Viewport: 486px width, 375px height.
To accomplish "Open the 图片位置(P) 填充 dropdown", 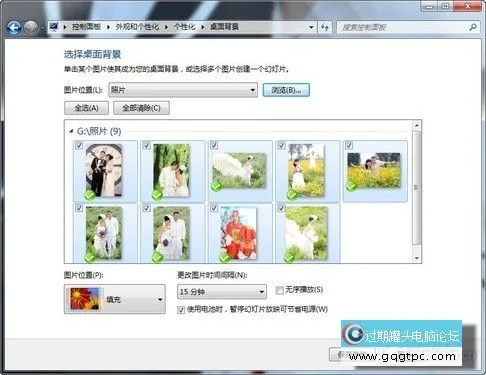I will [115, 299].
